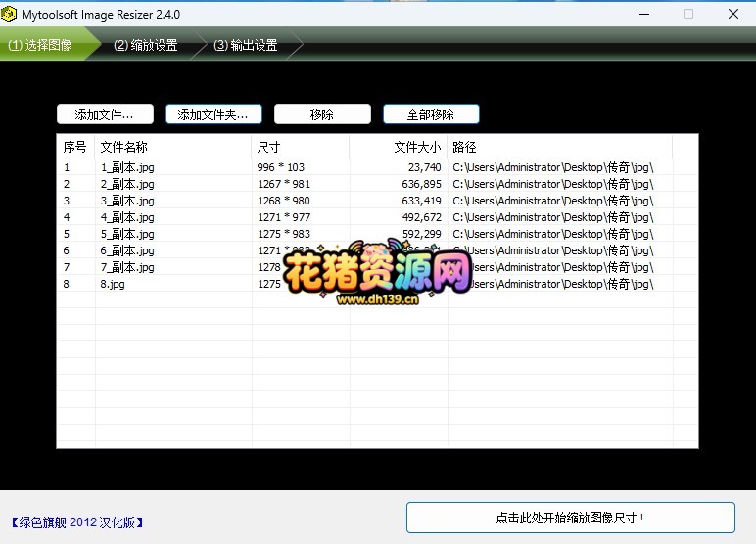
Task: Click the file size 633,419
Action: pyautogui.click(x=421, y=201)
